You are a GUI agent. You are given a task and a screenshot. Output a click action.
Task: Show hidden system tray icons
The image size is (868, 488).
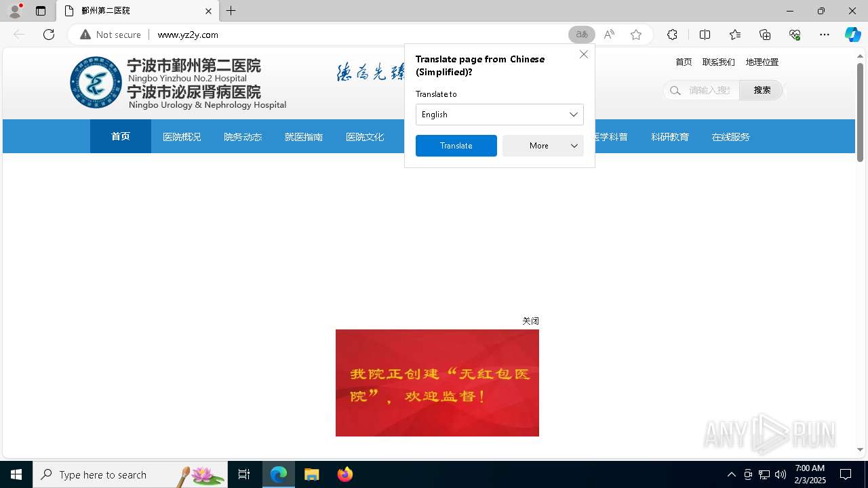tap(731, 474)
